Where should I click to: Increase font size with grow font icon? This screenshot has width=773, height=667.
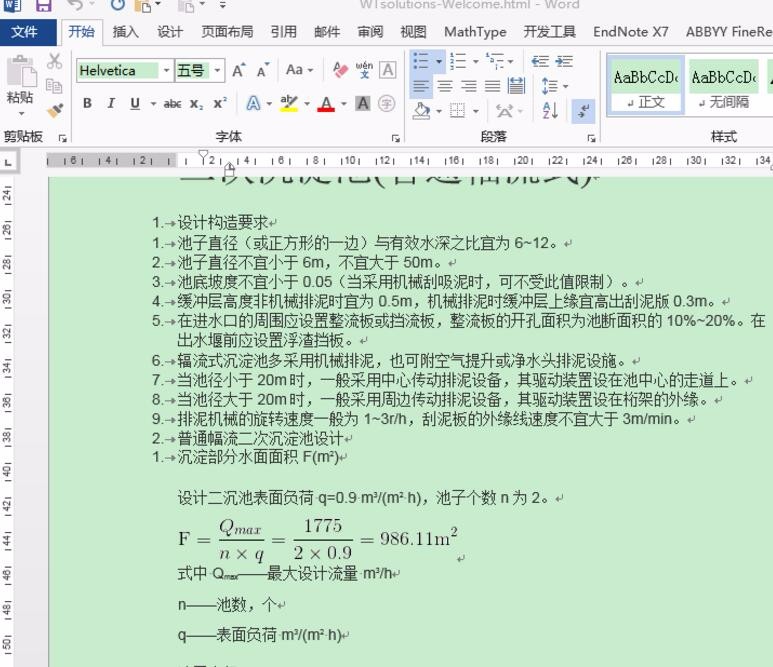click(239, 70)
